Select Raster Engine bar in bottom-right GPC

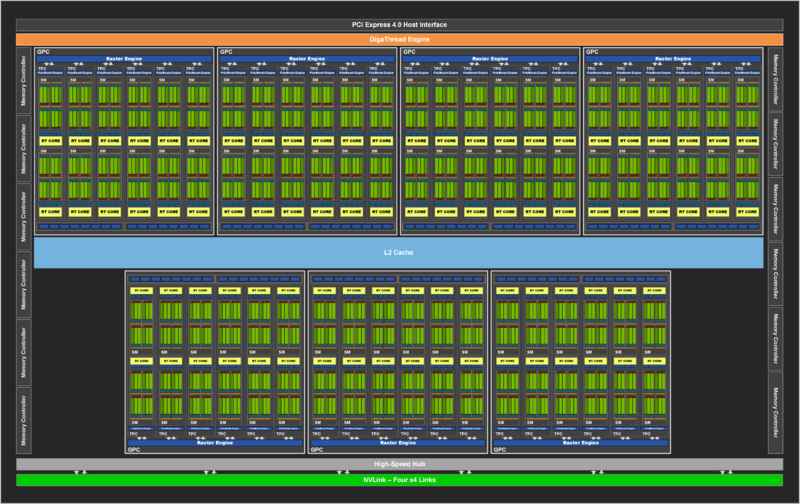(582, 442)
